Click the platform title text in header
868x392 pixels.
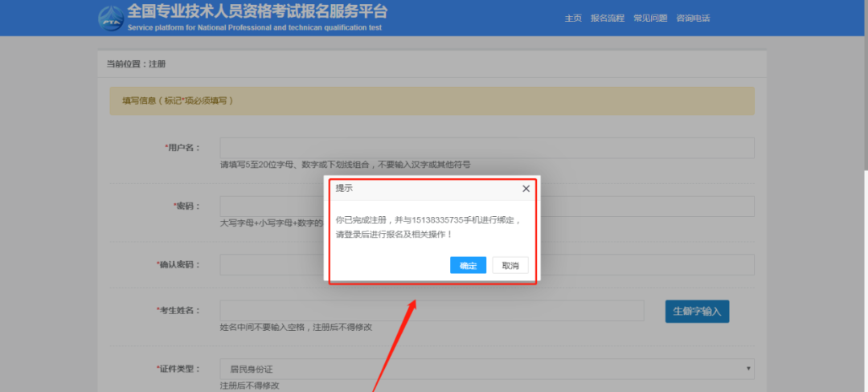tap(257, 12)
